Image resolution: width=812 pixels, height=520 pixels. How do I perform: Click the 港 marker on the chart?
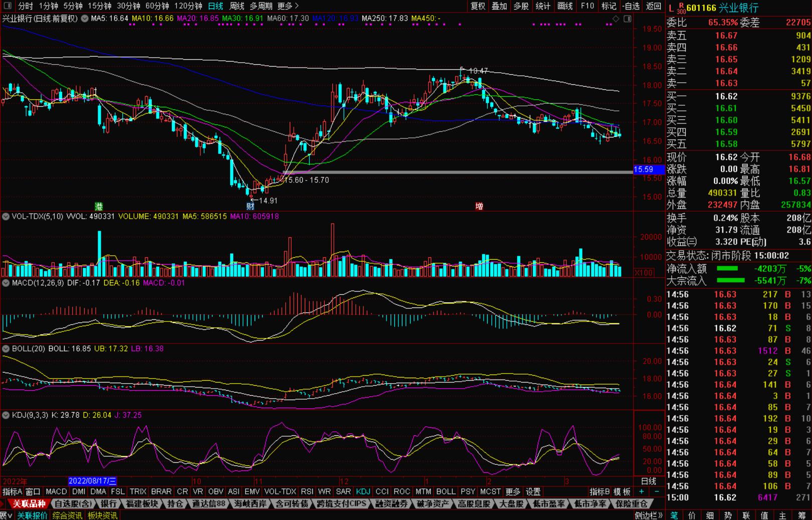[99, 206]
